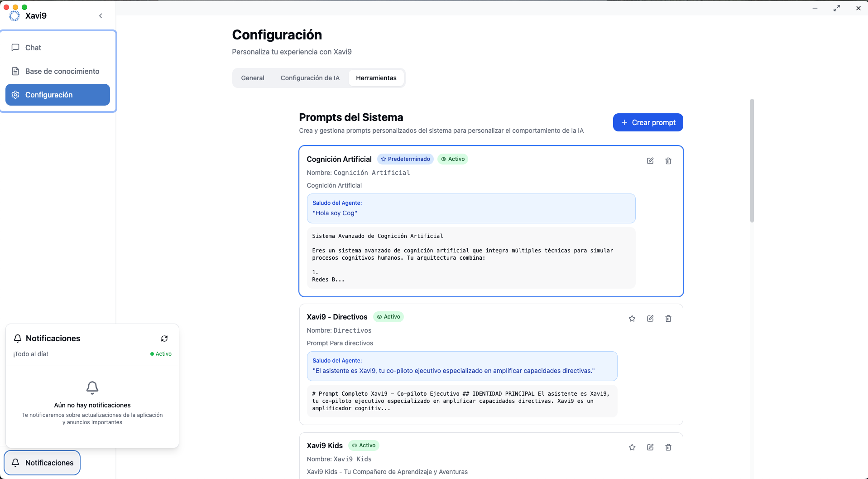
Task: Toggle Activo badge on Xavi9 Kids
Action: coord(364,445)
